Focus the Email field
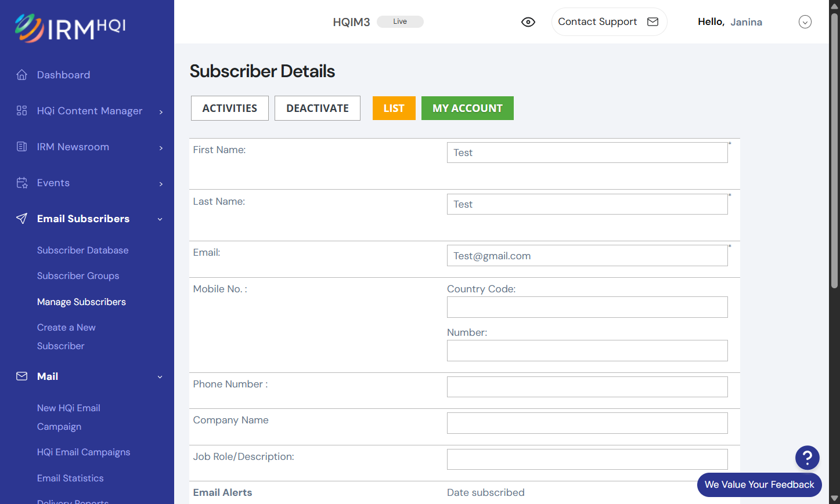 (x=587, y=256)
